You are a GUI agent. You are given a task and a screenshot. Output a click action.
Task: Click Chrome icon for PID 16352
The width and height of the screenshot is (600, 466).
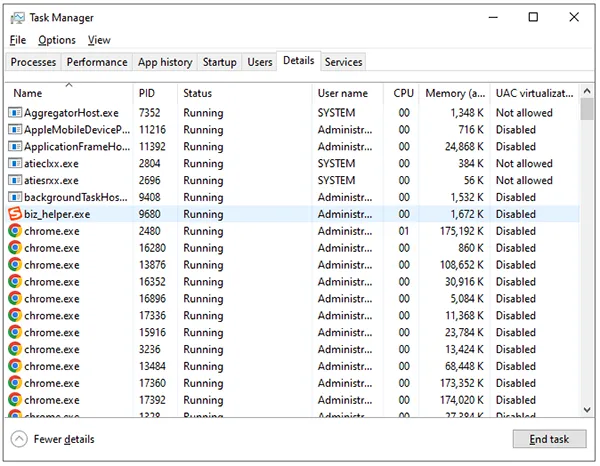click(x=15, y=282)
